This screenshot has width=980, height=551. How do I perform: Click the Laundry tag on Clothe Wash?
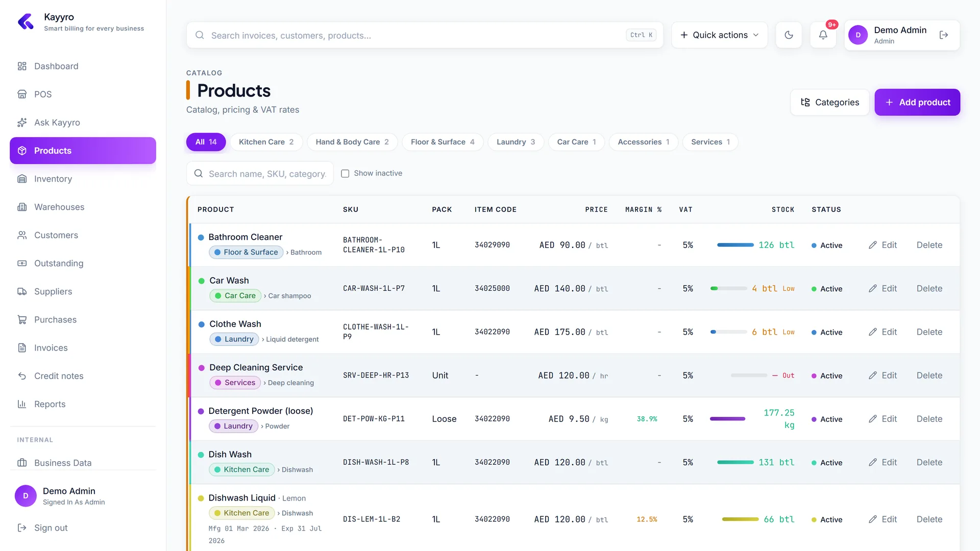[234, 339]
